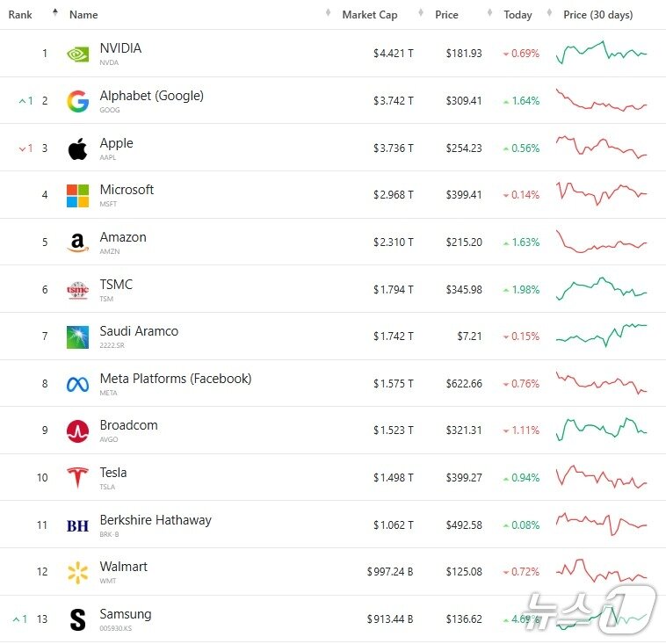
Task: Open the Meta Platforms (Facebook) link
Action: [x=175, y=379]
